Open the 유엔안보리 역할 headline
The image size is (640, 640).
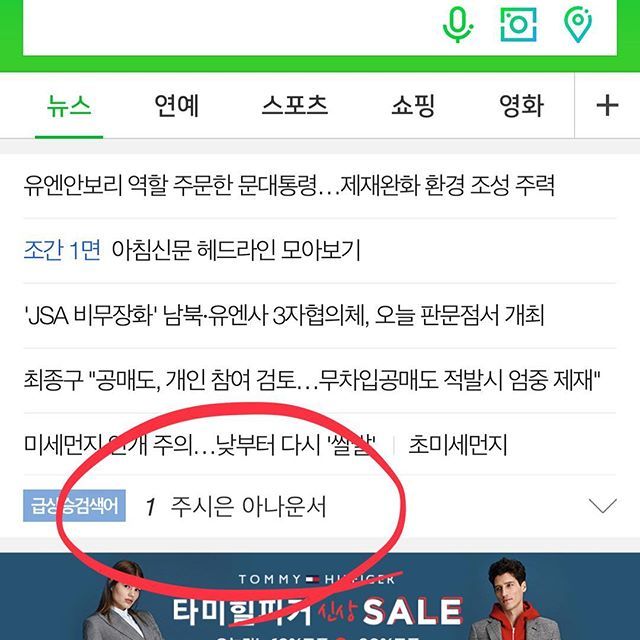(289, 185)
